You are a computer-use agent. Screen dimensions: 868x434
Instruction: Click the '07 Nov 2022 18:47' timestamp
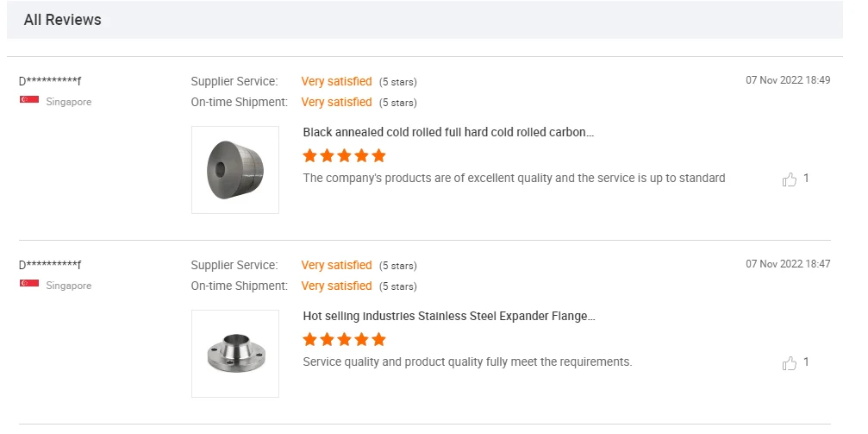click(788, 264)
